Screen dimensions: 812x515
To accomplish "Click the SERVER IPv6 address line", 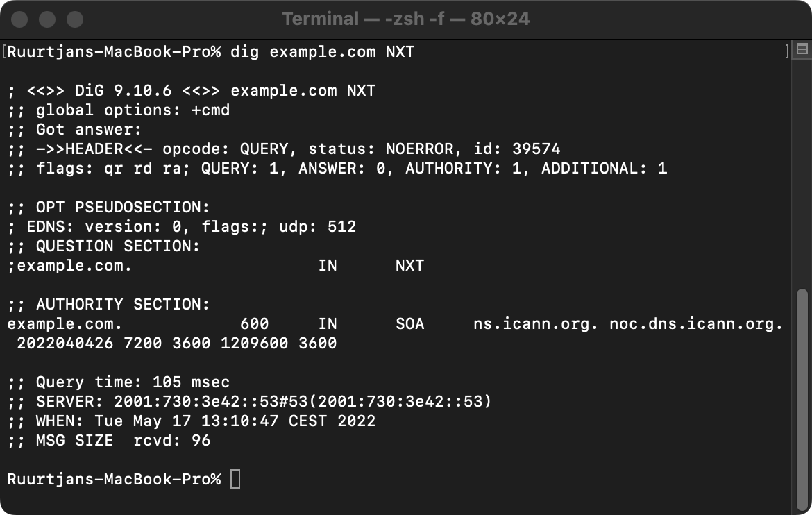I will click(x=257, y=401).
